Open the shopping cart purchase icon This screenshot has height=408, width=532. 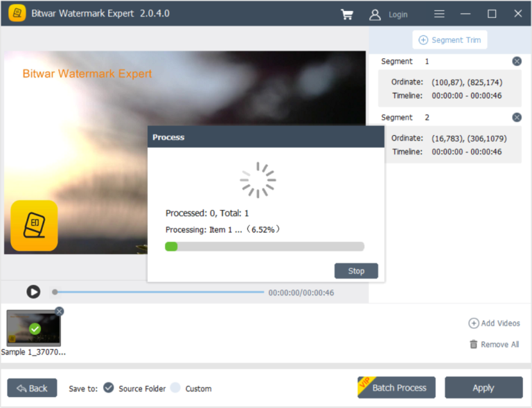[x=347, y=15]
